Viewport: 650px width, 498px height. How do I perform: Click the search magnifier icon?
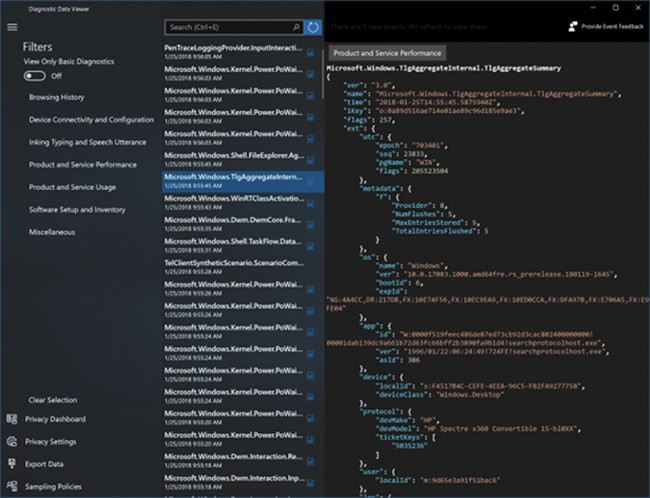point(296,27)
